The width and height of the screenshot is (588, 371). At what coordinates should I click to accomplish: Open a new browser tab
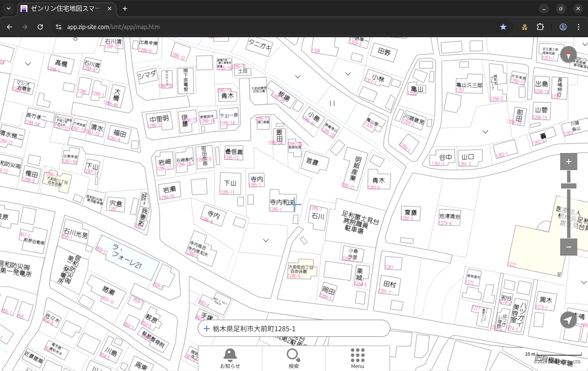(x=125, y=9)
